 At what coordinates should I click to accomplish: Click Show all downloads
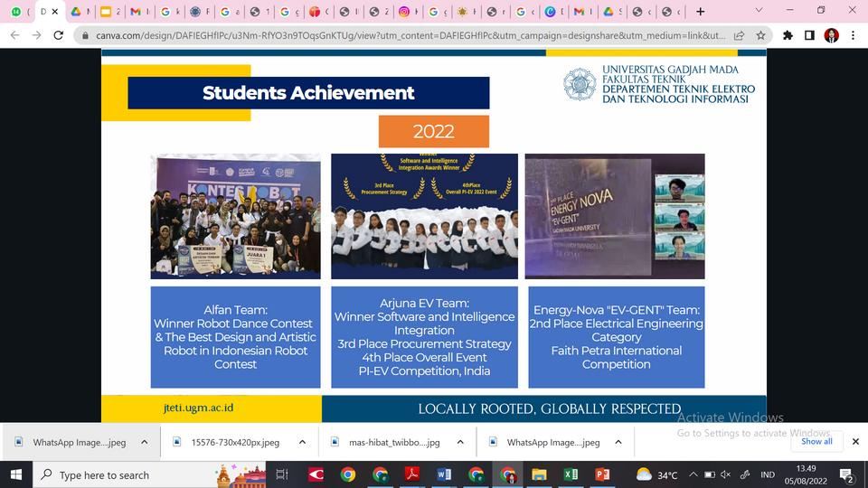point(816,442)
